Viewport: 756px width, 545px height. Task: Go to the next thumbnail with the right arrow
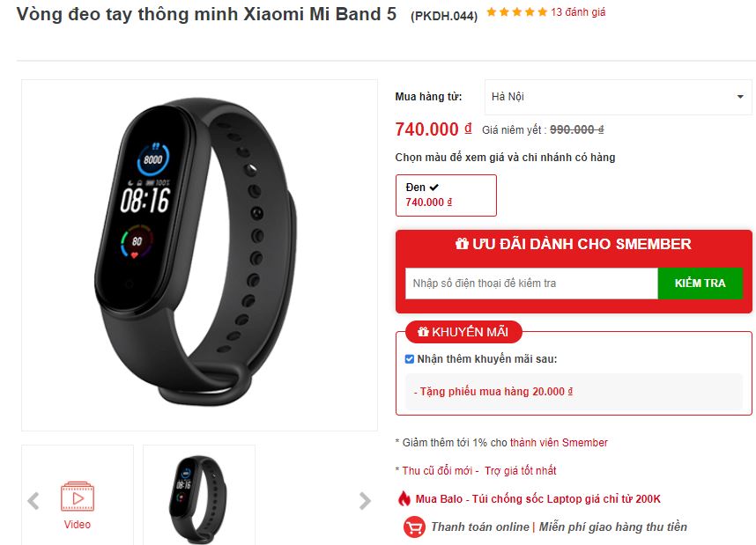365,501
